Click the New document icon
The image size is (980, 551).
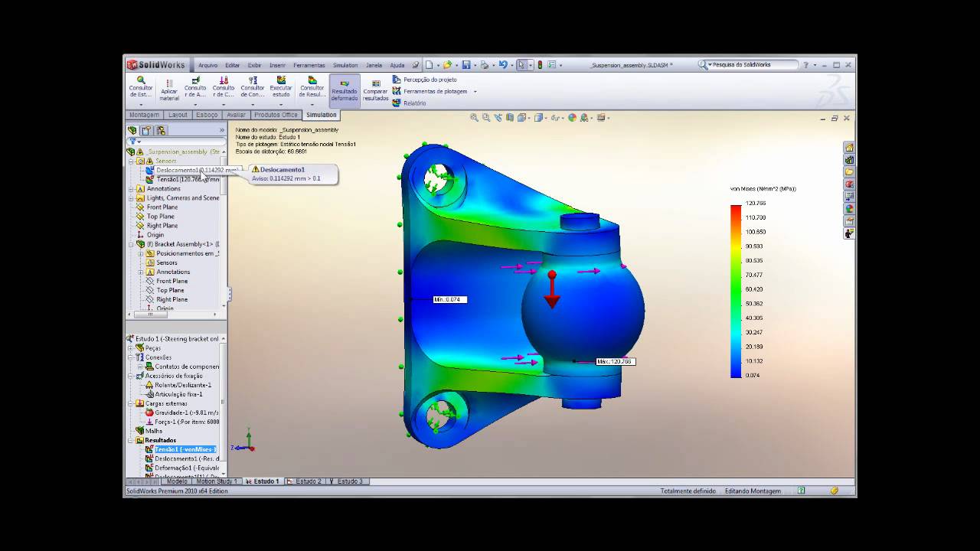click(430, 65)
